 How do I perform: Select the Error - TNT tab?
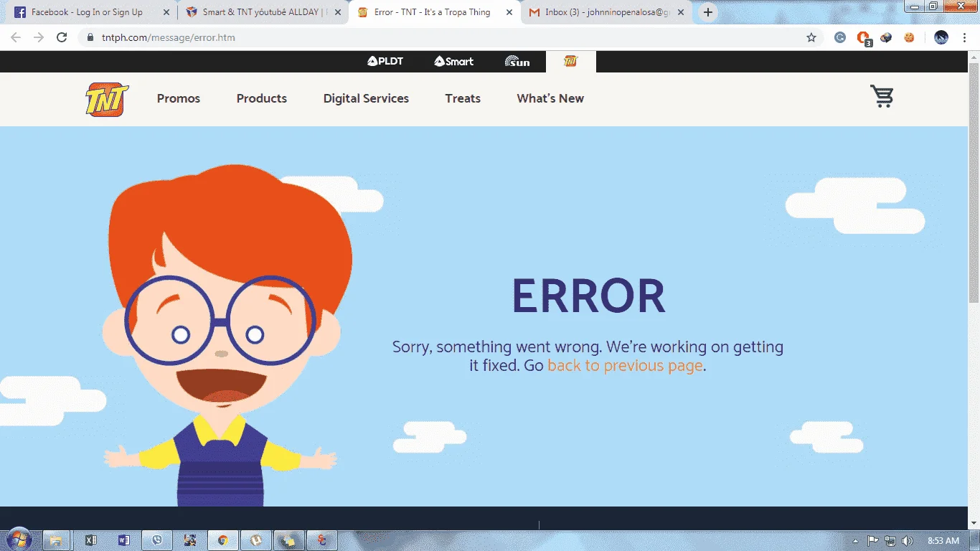(x=433, y=12)
